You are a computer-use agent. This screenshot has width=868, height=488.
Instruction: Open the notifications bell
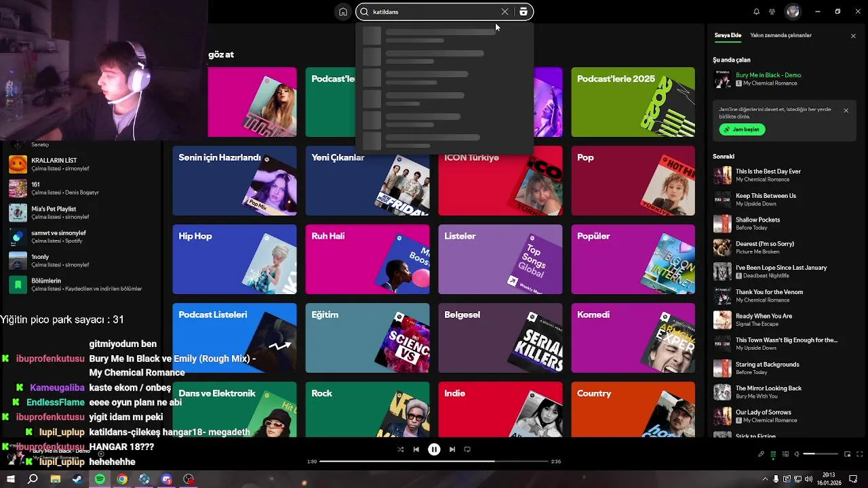pos(756,12)
